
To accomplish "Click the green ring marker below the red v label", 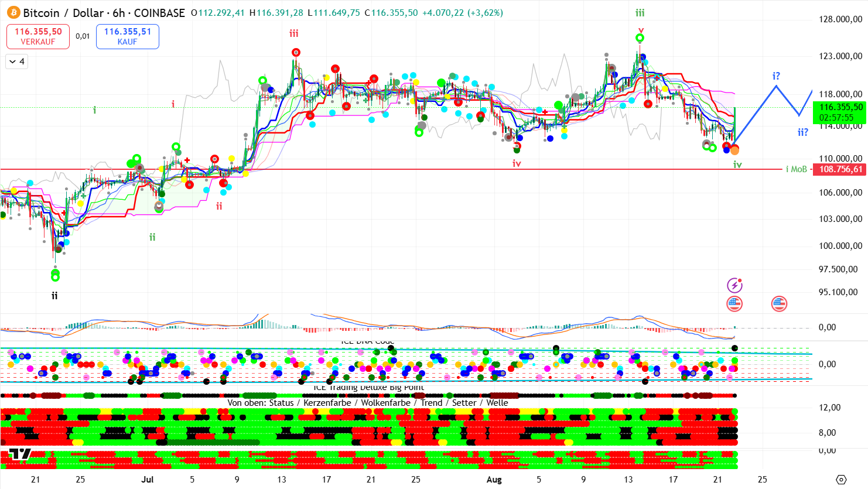I will pos(640,39).
